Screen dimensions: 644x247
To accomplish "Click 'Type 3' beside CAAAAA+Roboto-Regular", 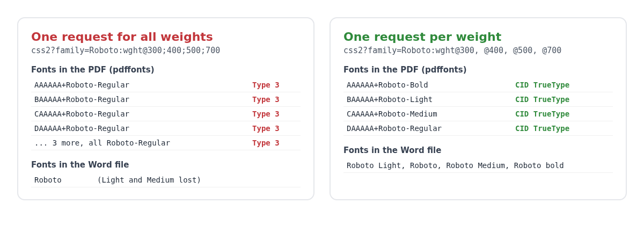I will [266, 114].
